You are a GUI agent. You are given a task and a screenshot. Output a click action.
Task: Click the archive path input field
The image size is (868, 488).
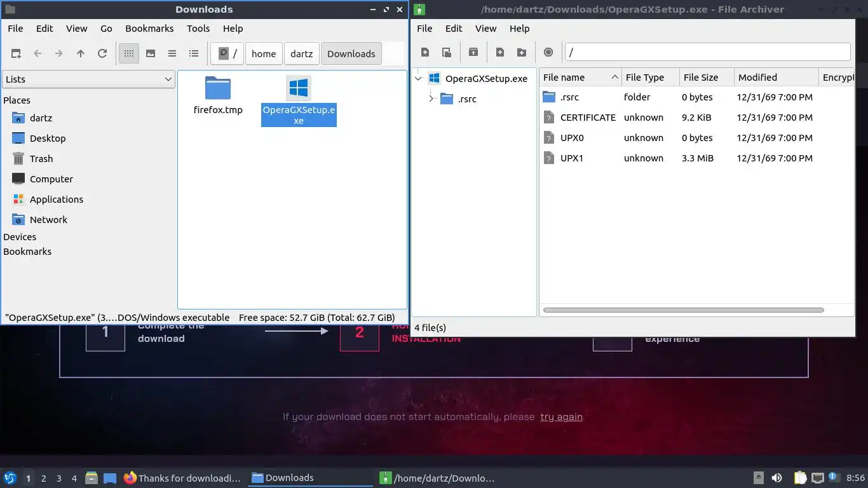[x=707, y=52]
